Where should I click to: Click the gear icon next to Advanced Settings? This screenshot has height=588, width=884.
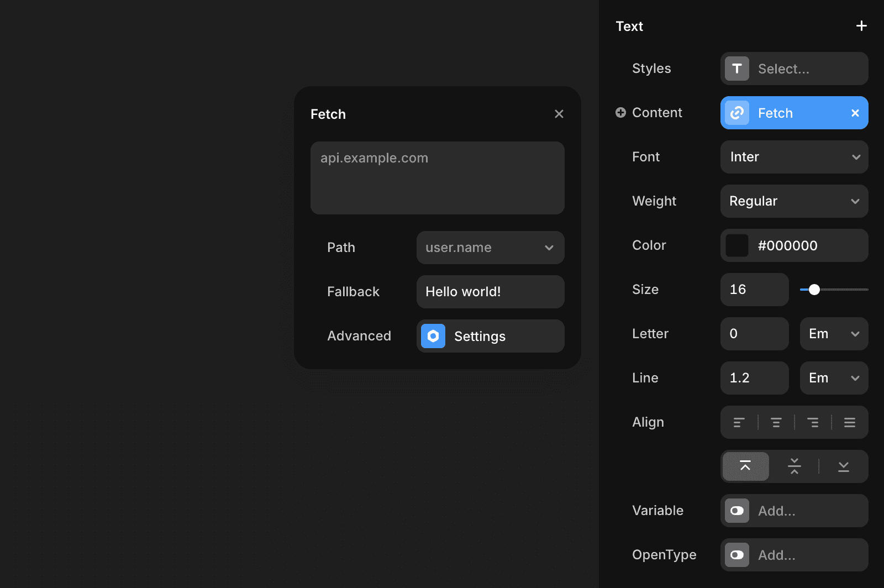tap(433, 336)
